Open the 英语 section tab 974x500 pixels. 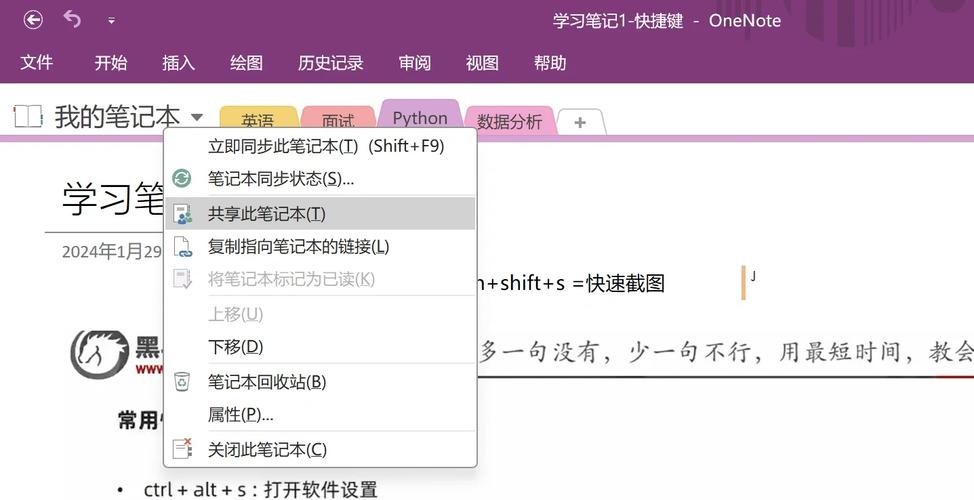pos(259,120)
